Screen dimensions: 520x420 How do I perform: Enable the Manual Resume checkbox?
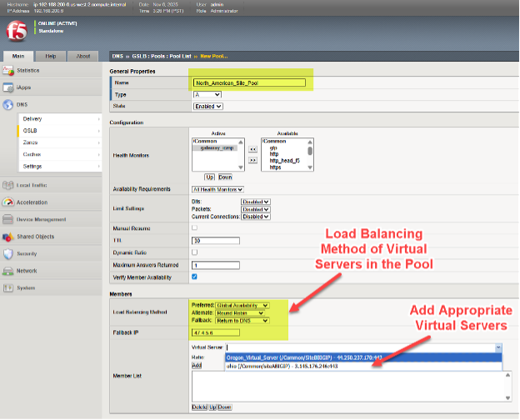coord(195,227)
